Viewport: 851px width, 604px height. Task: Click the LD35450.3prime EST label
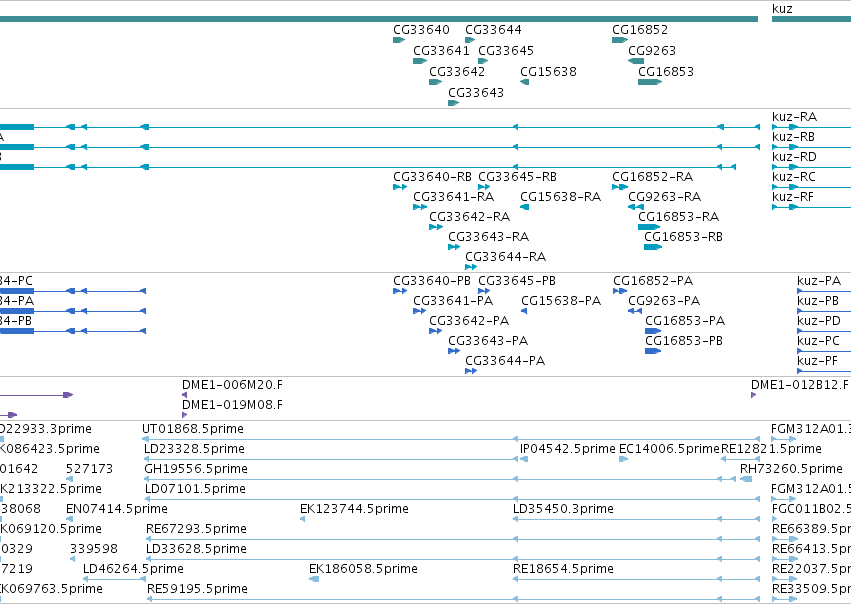[563, 509]
